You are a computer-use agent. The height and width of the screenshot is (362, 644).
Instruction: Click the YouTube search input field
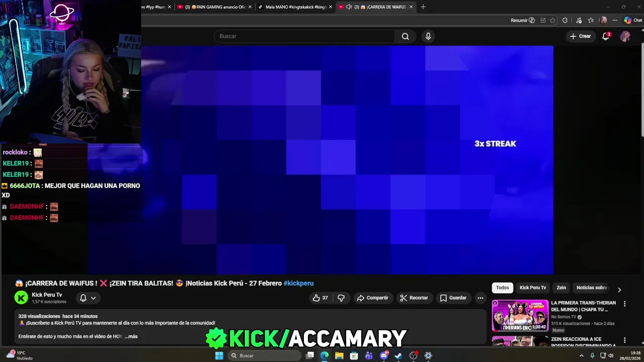(304, 36)
